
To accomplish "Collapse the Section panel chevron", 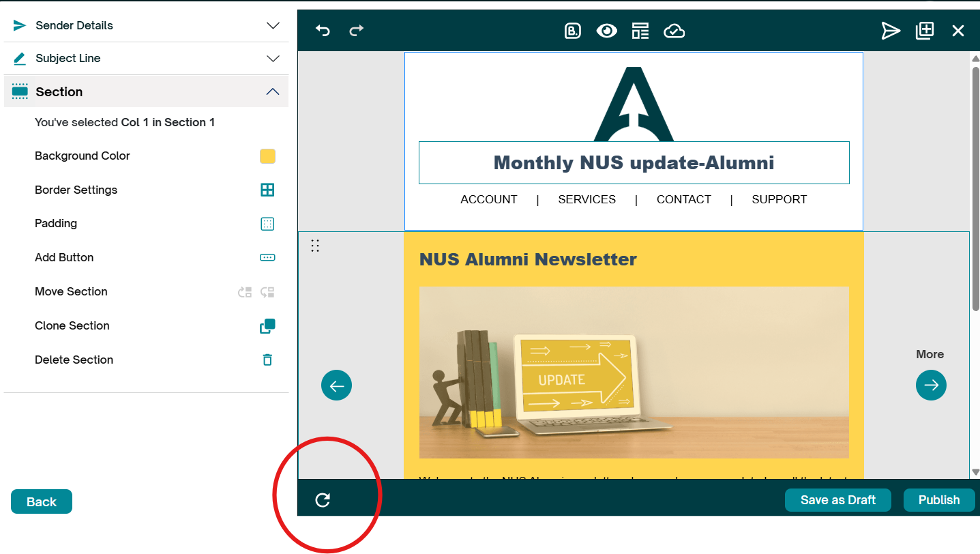I will [273, 91].
